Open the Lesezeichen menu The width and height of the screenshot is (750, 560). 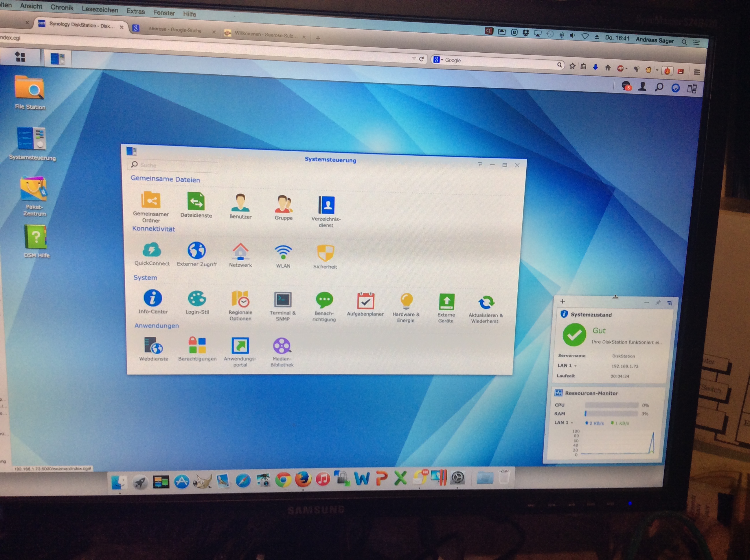(100, 10)
